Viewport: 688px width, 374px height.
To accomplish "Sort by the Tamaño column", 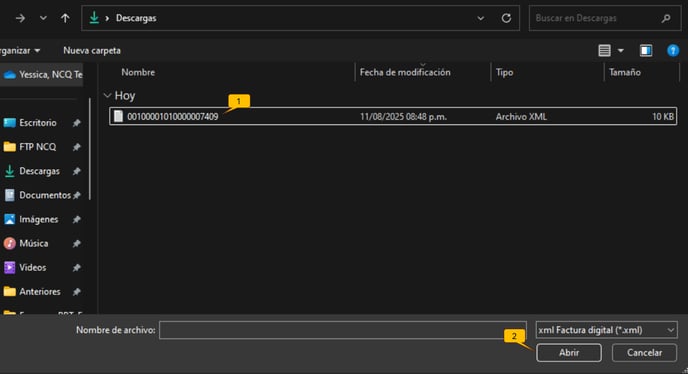I will tap(624, 72).
